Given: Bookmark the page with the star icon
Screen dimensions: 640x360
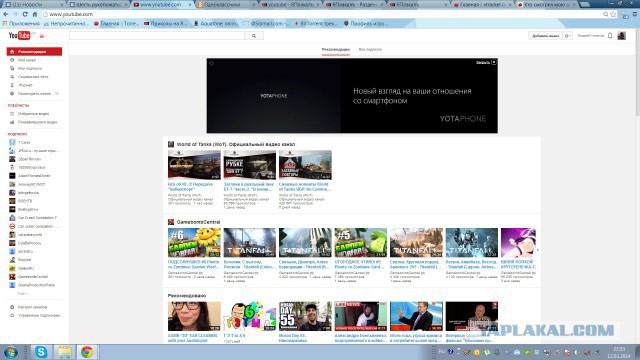Looking at the screenshot, I should pos(613,14).
